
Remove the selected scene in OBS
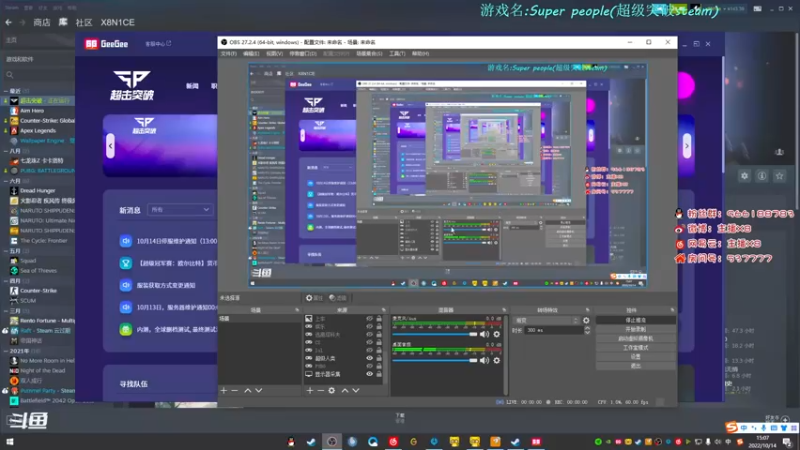235,390
